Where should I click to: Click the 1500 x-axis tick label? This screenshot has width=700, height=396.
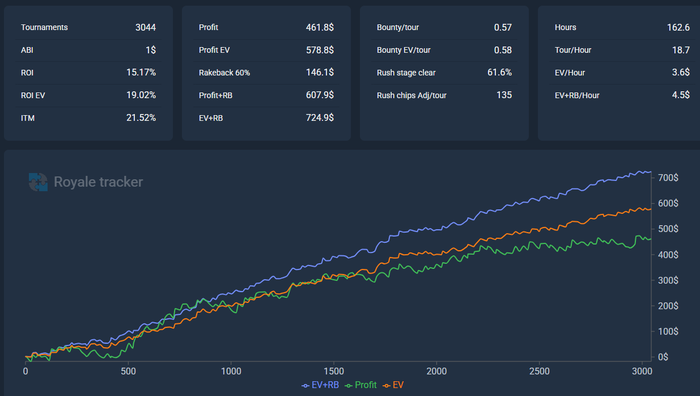tap(333, 371)
